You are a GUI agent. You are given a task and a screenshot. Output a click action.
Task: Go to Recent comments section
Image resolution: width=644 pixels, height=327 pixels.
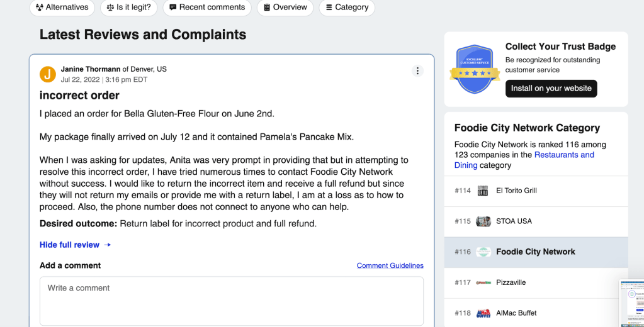pos(206,8)
